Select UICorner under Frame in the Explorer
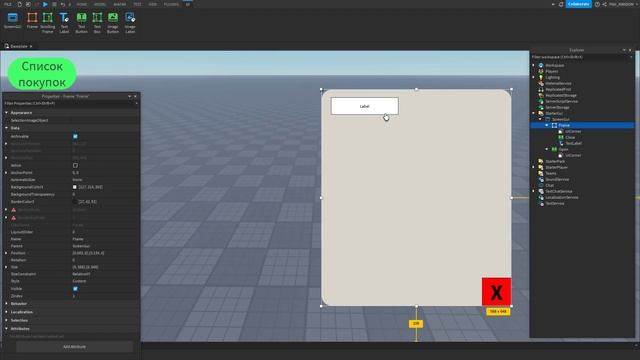Viewport: 640px width, 360px height. click(x=573, y=131)
